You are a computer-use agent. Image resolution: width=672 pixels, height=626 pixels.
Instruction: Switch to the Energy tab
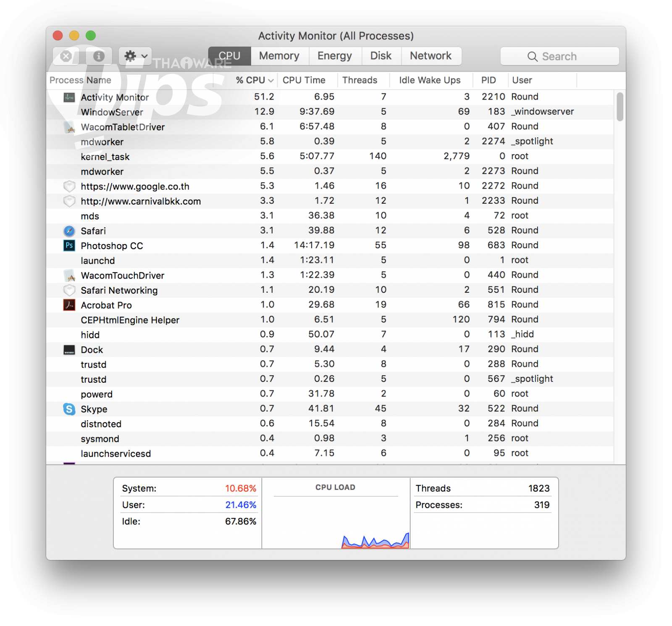coord(335,56)
